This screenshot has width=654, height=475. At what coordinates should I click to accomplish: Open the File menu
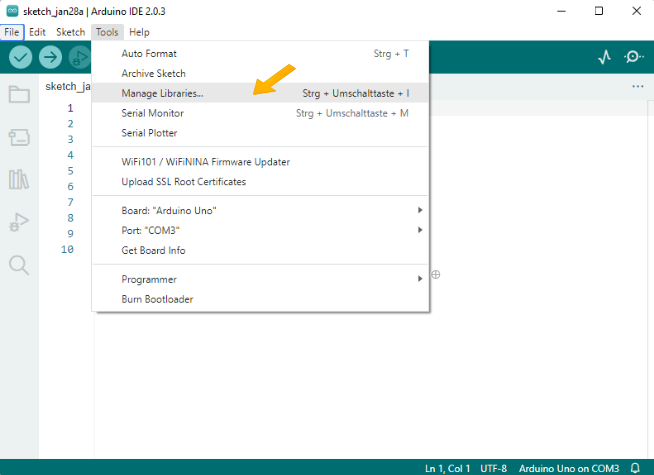[12, 32]
